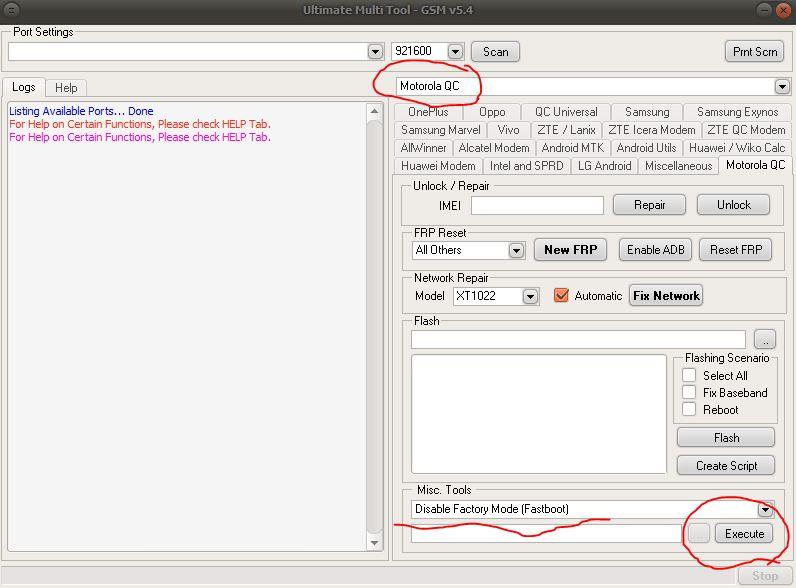Click the Reset FRP button
This screenshot has width=796, height=588.
(x=736, y=250)
